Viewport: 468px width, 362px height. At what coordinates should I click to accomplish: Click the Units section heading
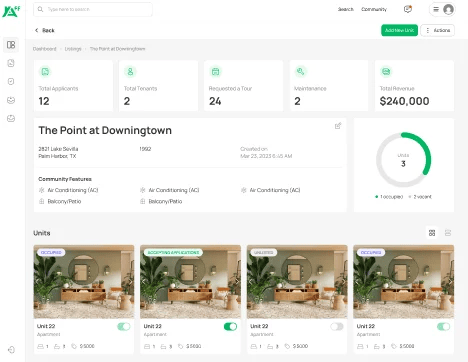coord(42,233)
